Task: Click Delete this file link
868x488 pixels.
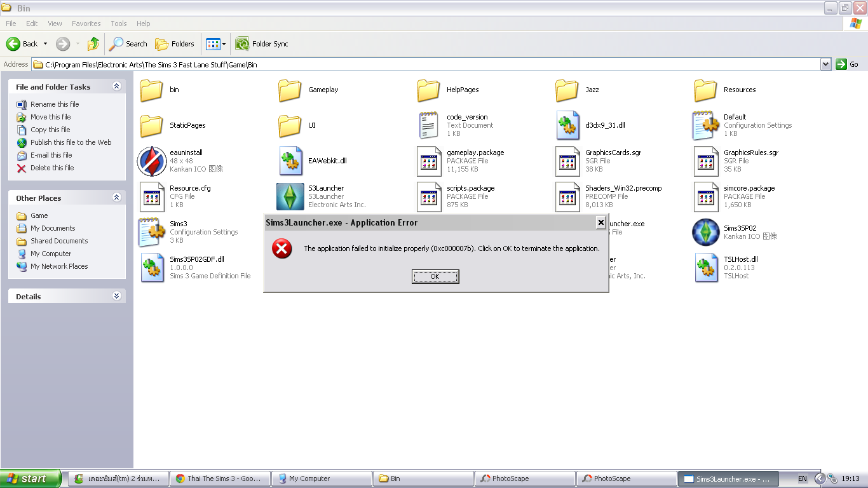Action: 52,168
